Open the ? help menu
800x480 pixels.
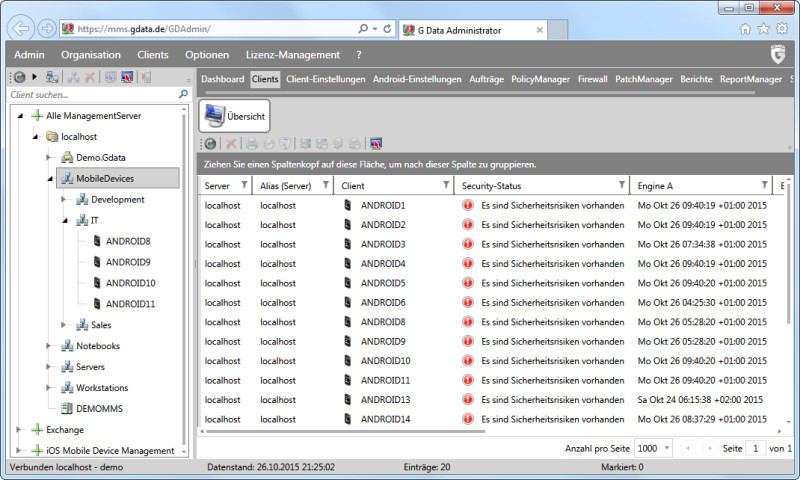click(x=359, y=55)
